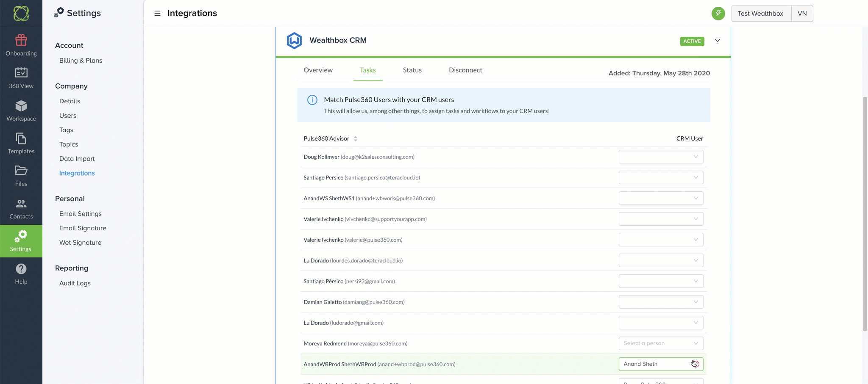Screen dimensions: 868x384
Task: Open company Details settings
Action: click(70, 101)
